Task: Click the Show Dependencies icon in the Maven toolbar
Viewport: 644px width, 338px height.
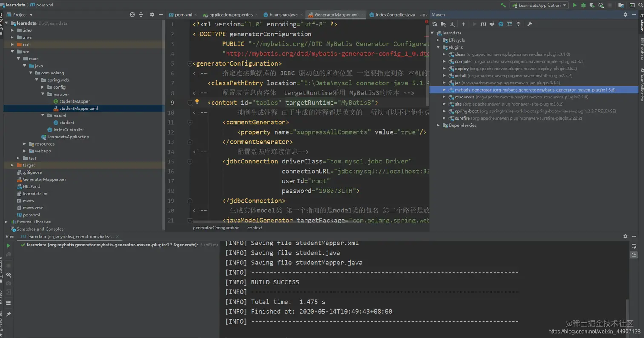Action: [x=509, y=24]
